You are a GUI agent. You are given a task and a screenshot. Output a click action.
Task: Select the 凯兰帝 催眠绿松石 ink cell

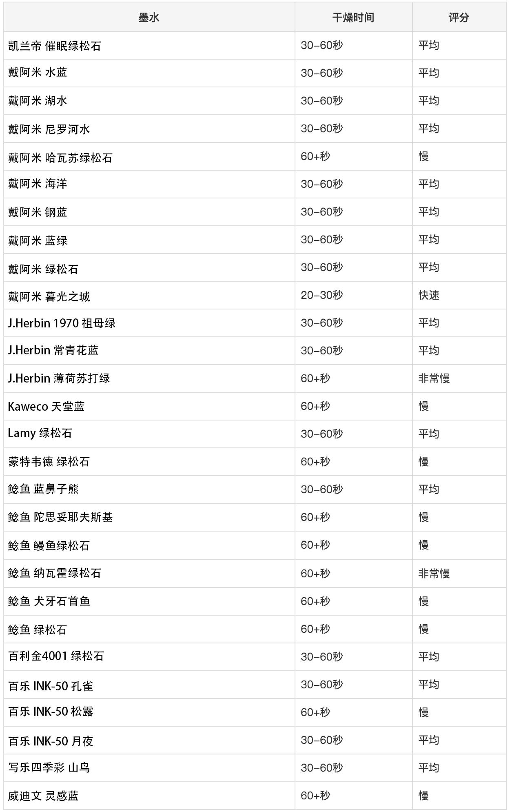tap(55, 46)
